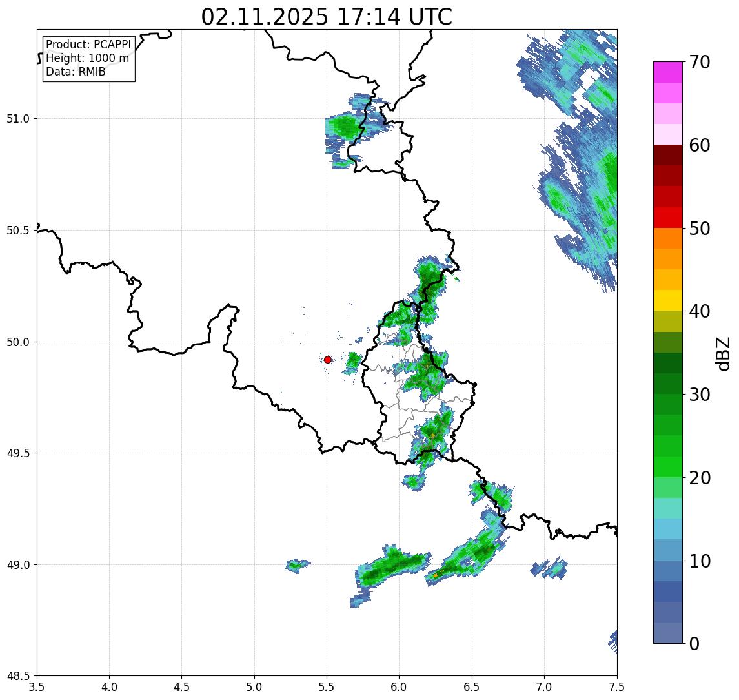Click the "Product: PCAPPI" legend line

click(x=88, y=45)
